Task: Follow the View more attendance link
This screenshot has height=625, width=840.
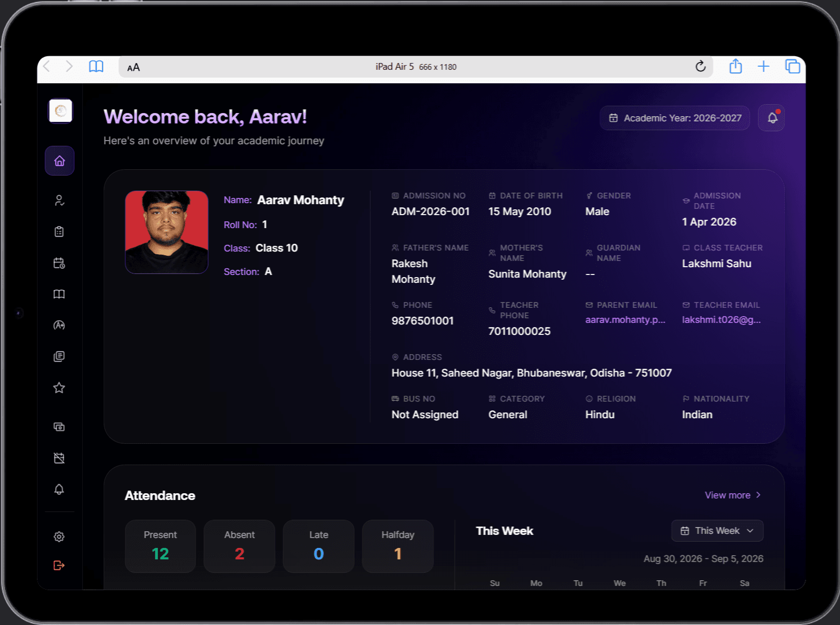Action: 733,495
